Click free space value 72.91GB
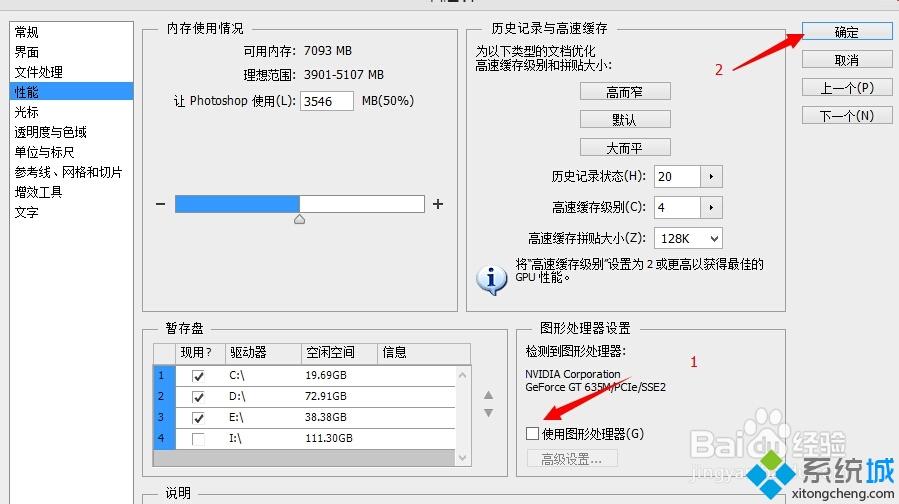 point(326,396)
